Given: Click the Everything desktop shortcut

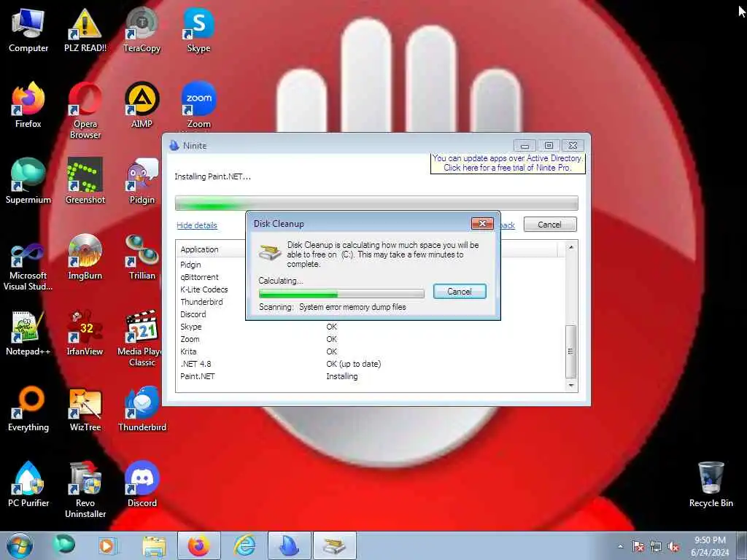Looking at the screenshot, I should pos(28,408).
